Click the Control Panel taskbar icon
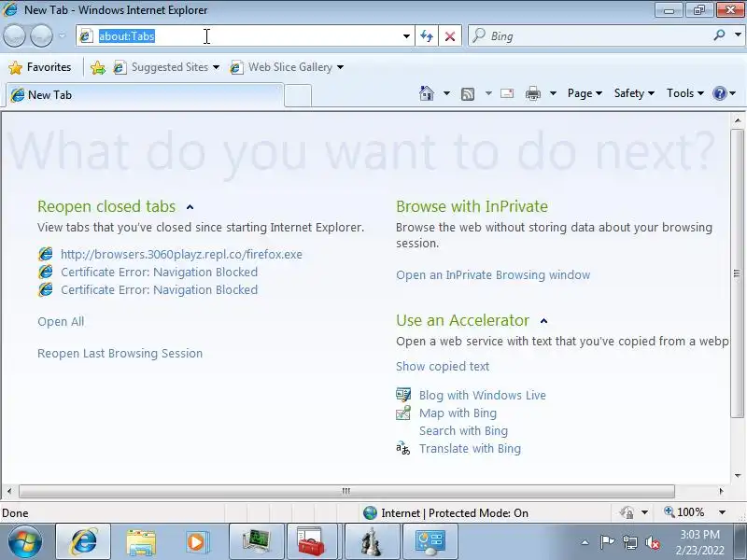This screenshot has height=560, width=747. tap(430, 542)
